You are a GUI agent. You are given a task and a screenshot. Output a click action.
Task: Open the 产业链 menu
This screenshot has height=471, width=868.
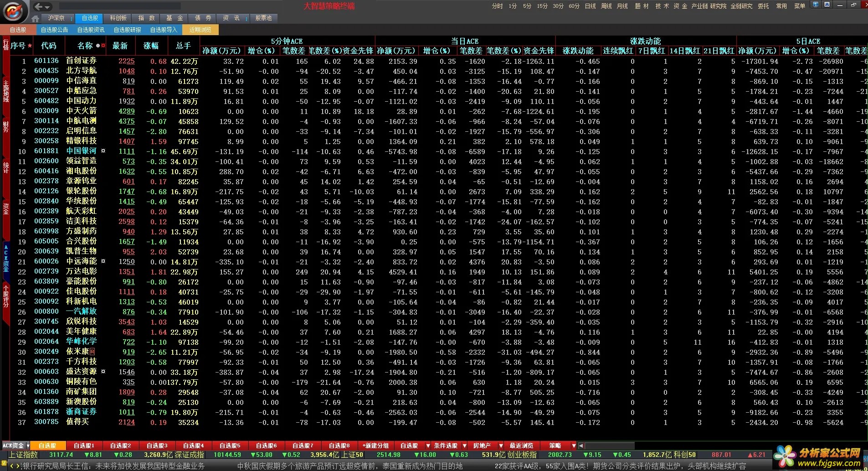[x=700, y=6]
